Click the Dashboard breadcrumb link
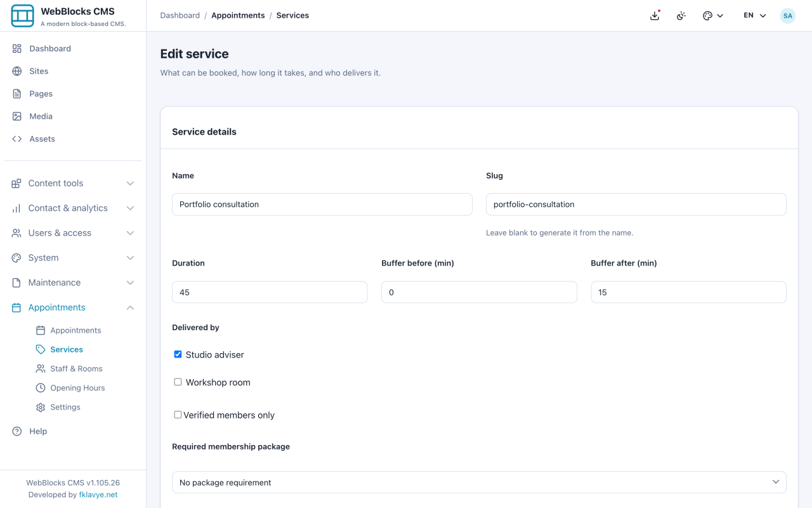Image resolution: width=812 pixels, height=508 pixels. (180, 15)
